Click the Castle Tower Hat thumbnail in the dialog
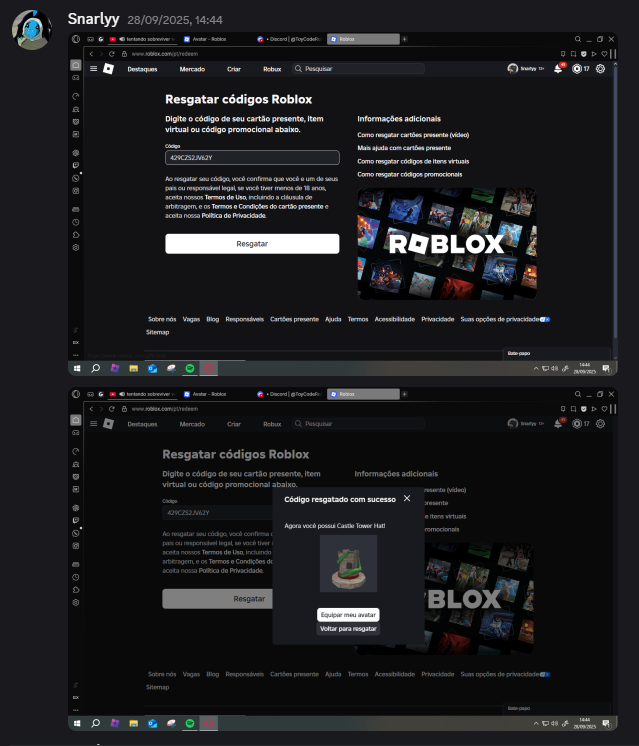This screenshot has width=639, height=746. (x=348, y=564)
